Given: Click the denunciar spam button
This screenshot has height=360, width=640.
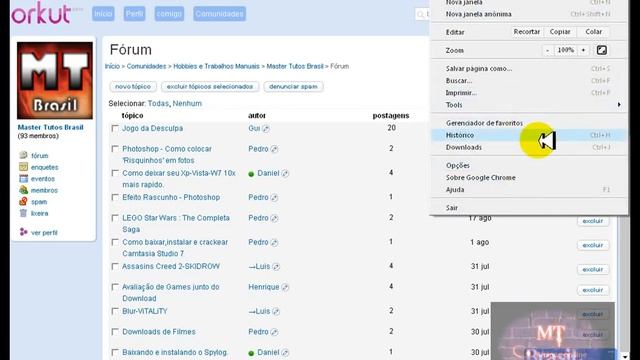Looking at the screenshot, I should point(293,87).
